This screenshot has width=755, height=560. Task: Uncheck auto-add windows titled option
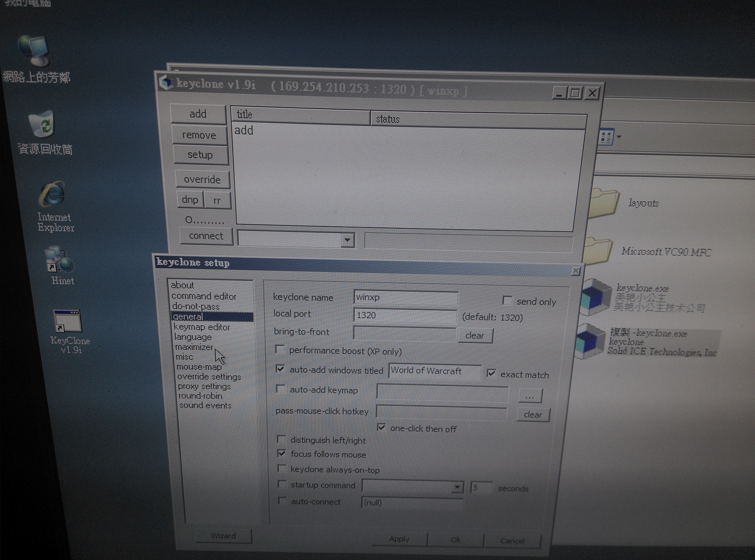pos(280,369)
